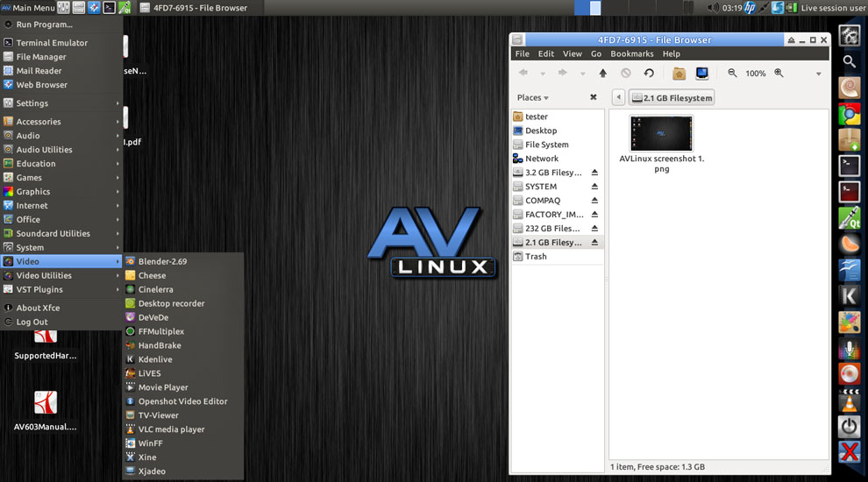Eject the COMPAQ volume
The image size is (868, 482).
click(x=594, y=201)
